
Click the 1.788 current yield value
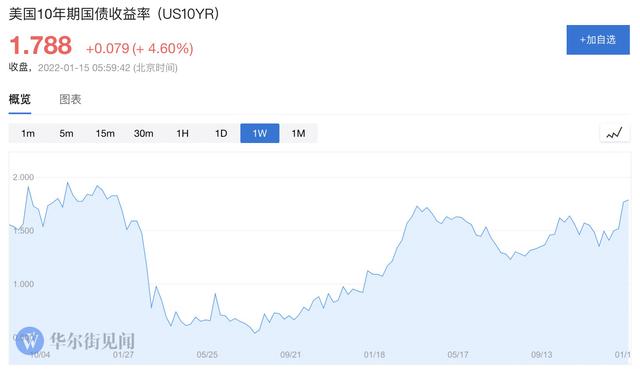(40, 45)
